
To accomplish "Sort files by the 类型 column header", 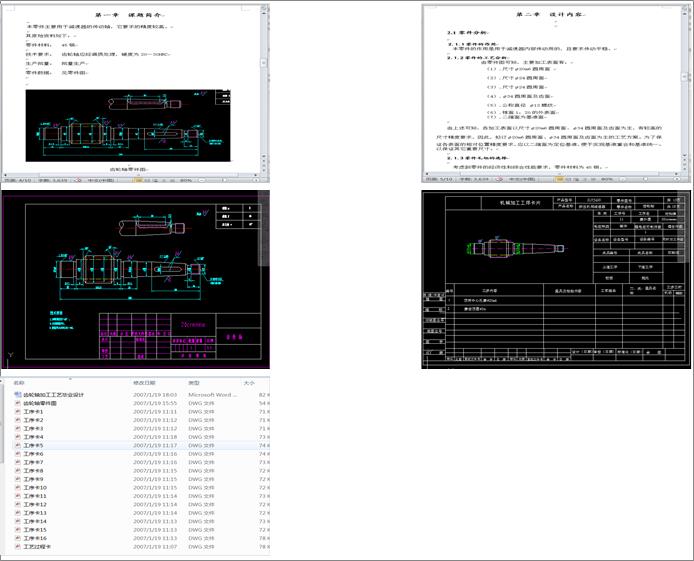I will pyautogui.click(x=194, y=383).
